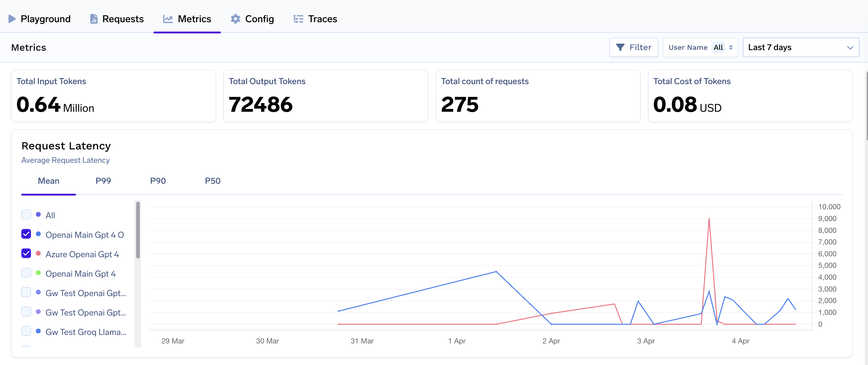Viewport: 868px width, 365px height.
Task: Click the chevron on date range dropdown
Action: click(x=850, y=47)
